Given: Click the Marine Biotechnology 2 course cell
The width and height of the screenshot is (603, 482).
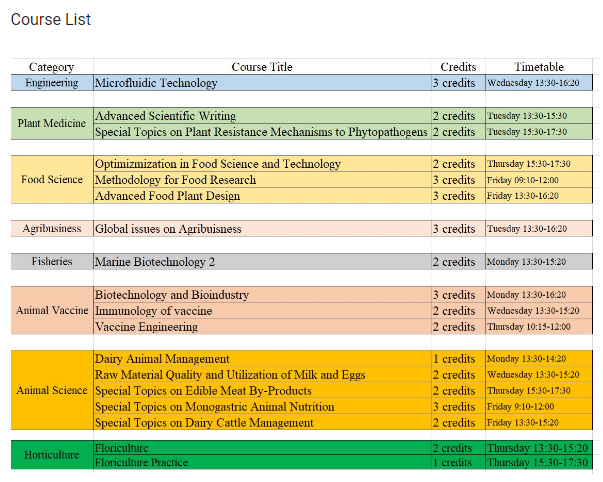Looking at the screenshot, I should (x=155, y=262).
